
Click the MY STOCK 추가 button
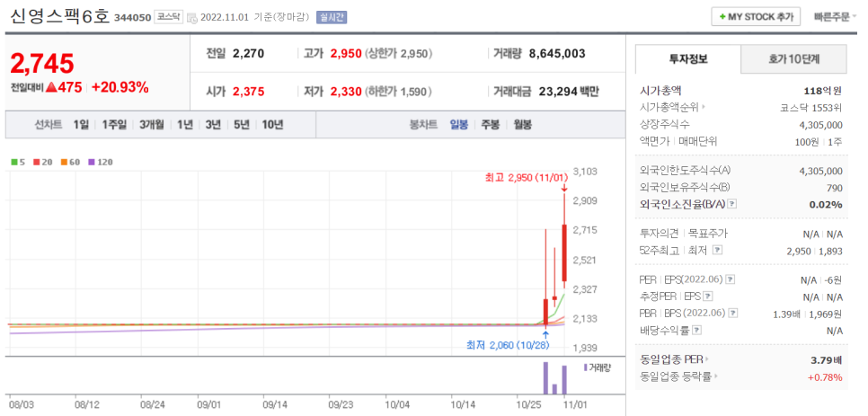click(756, 16)
